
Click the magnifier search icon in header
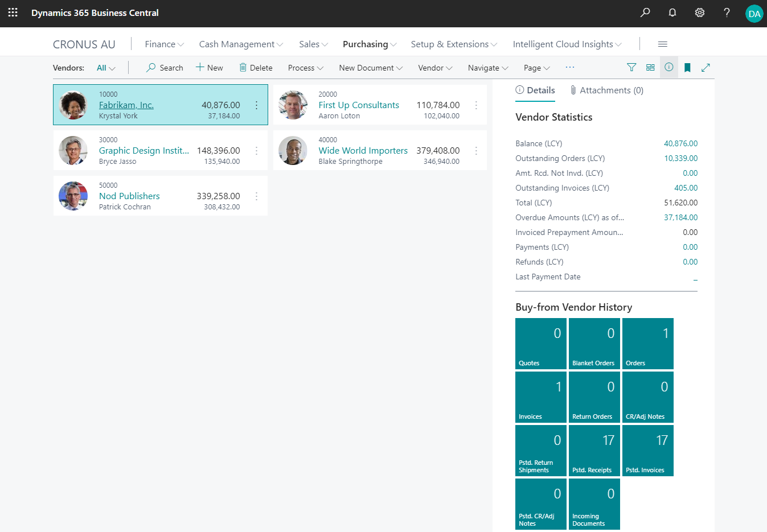coord(645,13)
